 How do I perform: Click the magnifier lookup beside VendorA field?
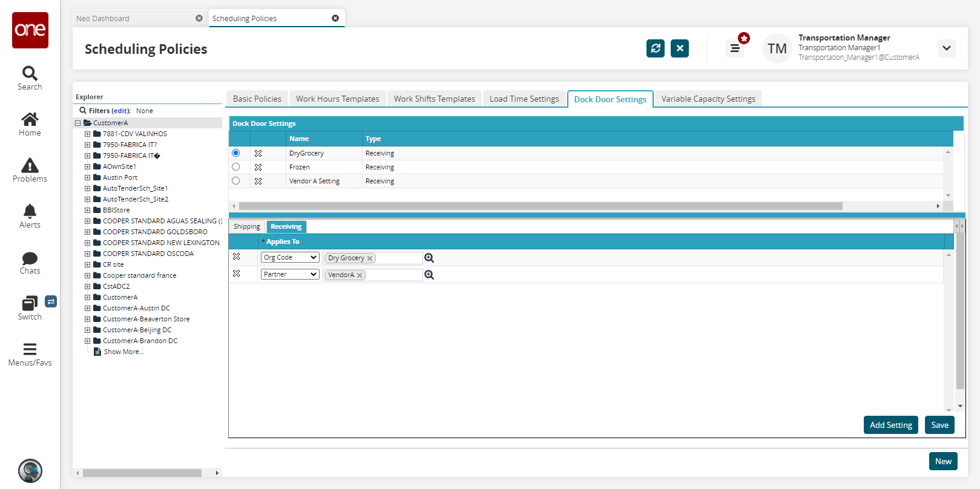pyautogui.click(x=429, y=275)
